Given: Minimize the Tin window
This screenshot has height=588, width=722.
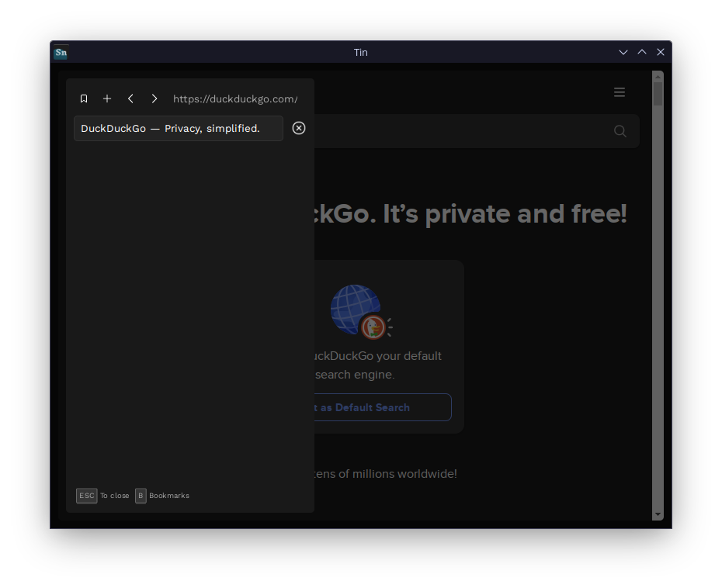Looking at the screenshot, I should click(623, 52).
